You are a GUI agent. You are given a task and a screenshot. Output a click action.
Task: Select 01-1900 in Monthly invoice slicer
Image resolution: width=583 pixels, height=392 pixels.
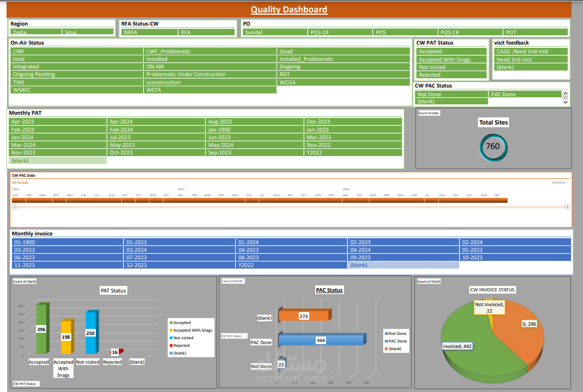coord(67,242)
